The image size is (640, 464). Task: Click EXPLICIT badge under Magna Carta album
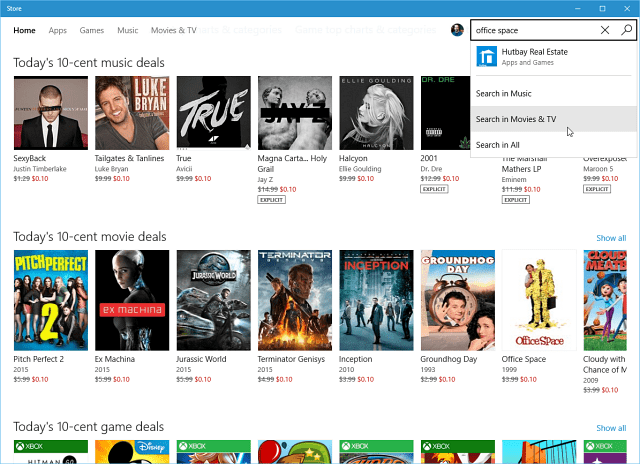click(271, 200)
